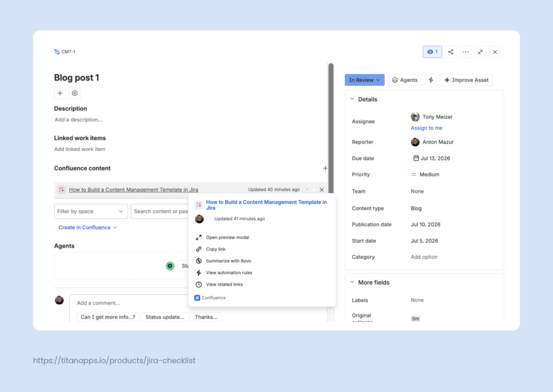553x392 pixels.
Task: Click the Add a description field
Action: (78, 120)
